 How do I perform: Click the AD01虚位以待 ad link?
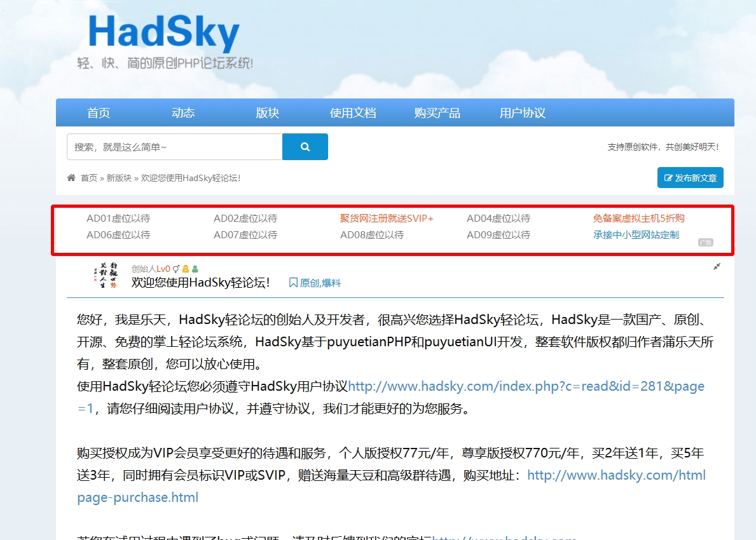(x=118, y=218)
